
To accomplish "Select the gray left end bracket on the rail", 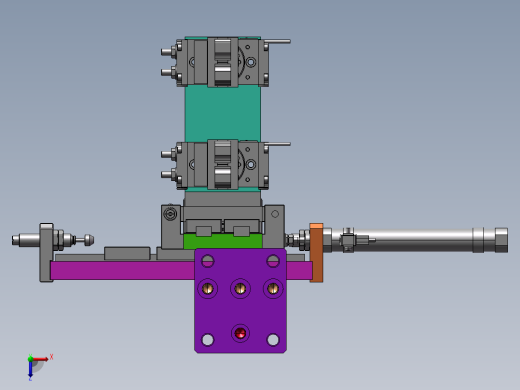I will (46, 253).
